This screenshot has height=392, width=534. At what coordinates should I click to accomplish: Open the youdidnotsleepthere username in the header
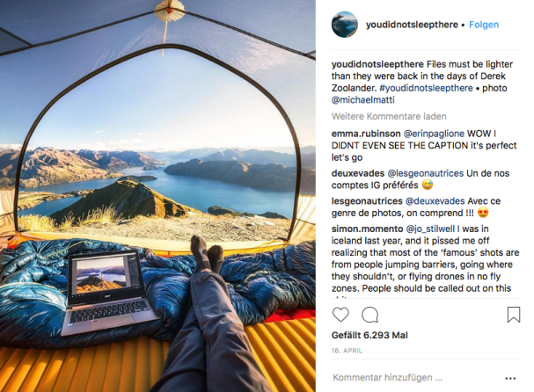click(x=412, y=25)
